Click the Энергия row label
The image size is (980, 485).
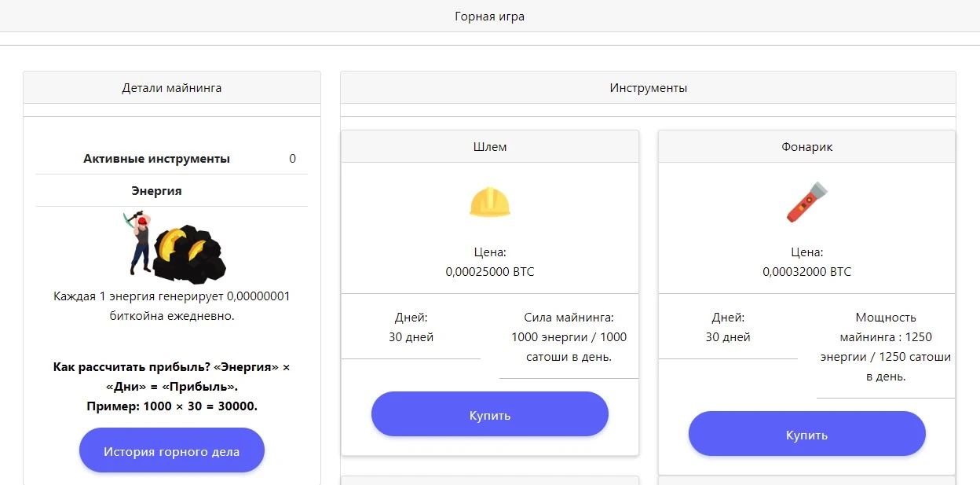tap(157, 190)
